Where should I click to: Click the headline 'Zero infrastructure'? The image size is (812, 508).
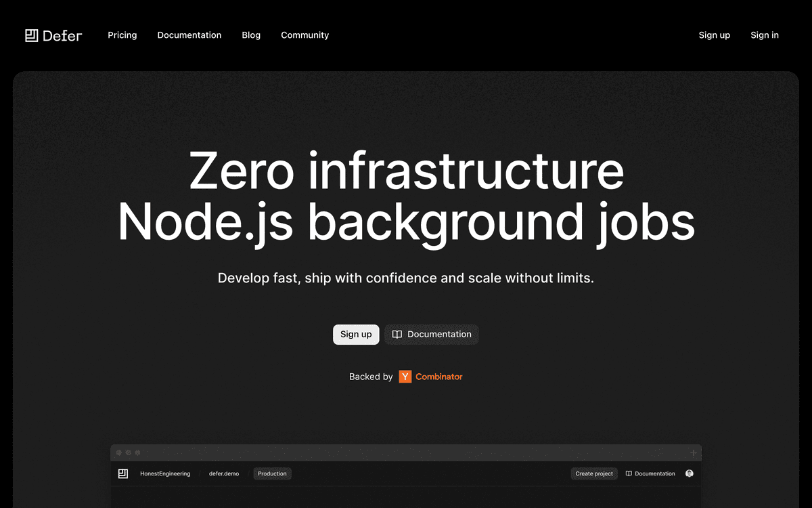(x=406, y=171)
